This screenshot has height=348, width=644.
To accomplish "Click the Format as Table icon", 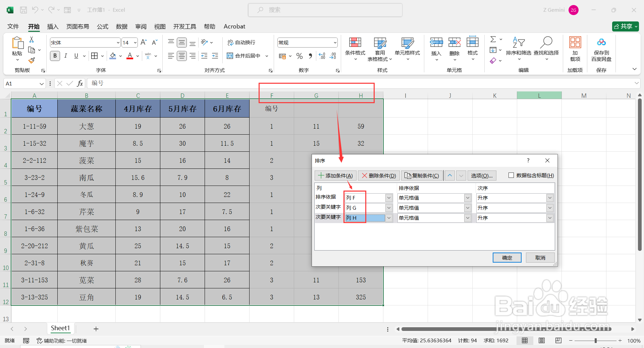I will click(380, 43).
